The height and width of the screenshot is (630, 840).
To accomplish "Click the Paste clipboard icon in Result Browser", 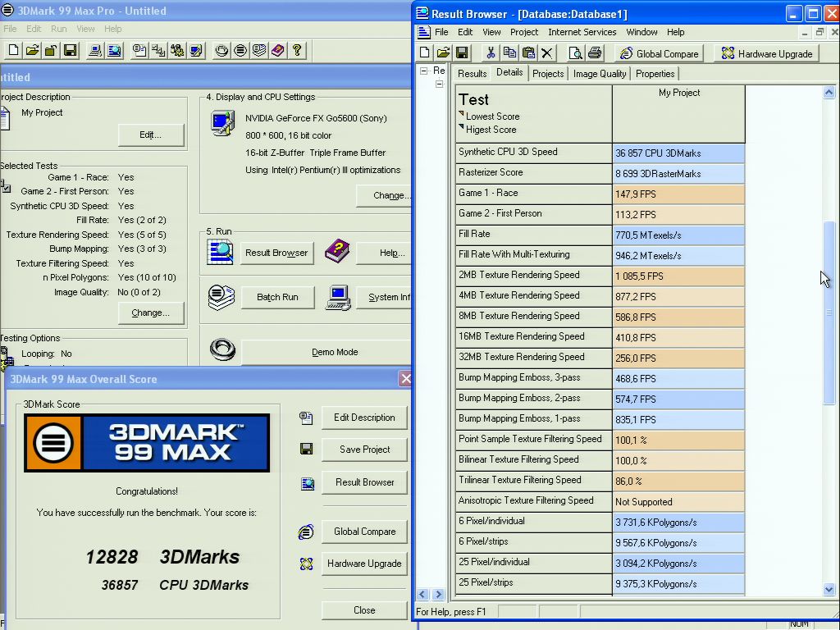I will pyautogui.click(x=528, y=52).
